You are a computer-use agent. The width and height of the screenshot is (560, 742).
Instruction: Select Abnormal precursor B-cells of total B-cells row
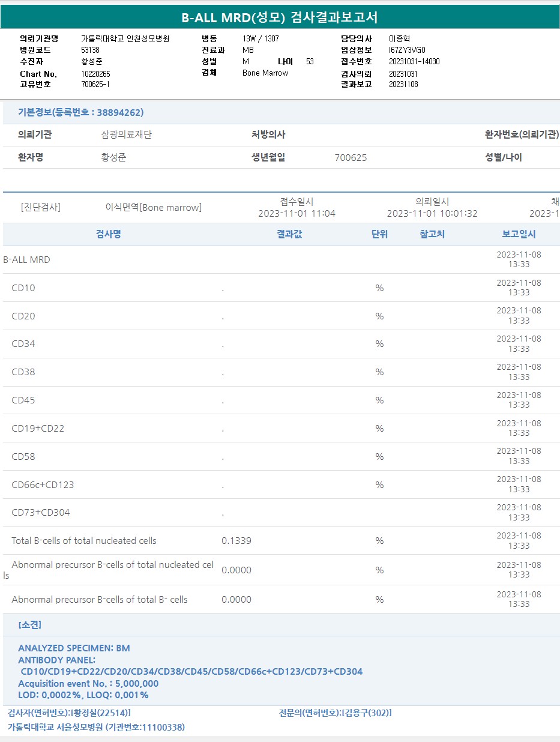click(100, 600)
